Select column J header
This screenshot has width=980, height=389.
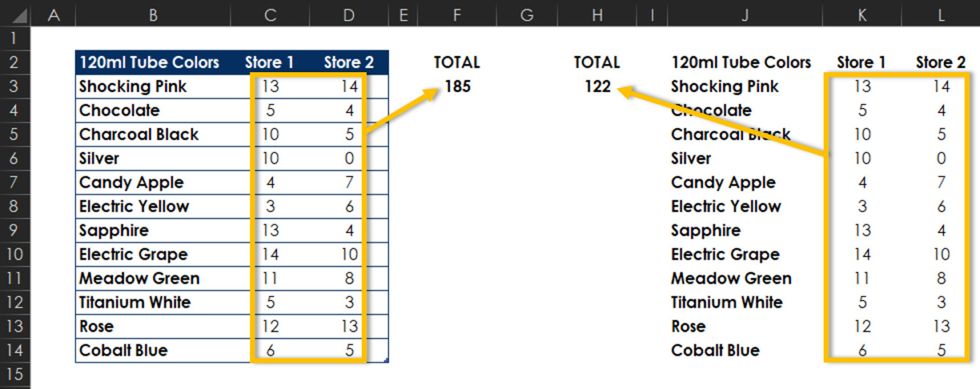click(744, 13)
